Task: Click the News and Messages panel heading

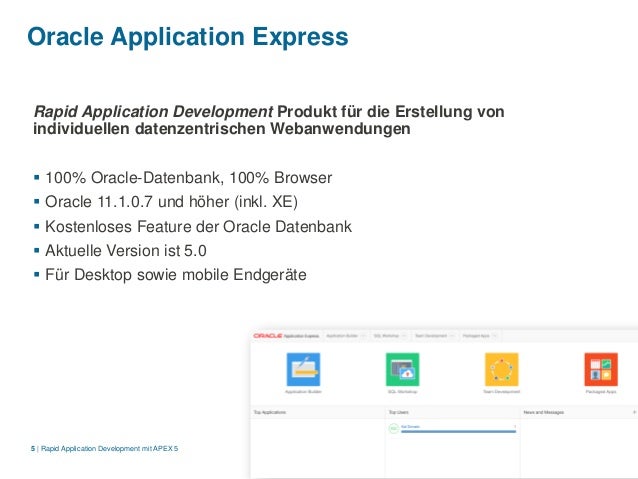Action: point(544,412)
